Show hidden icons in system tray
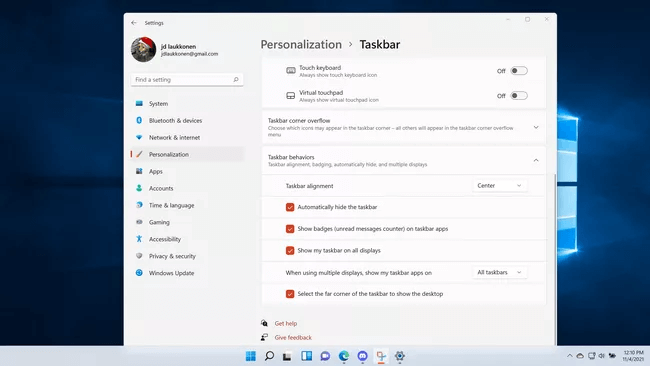650x366 pixels. pyautogui.click(x=570, y=356)
